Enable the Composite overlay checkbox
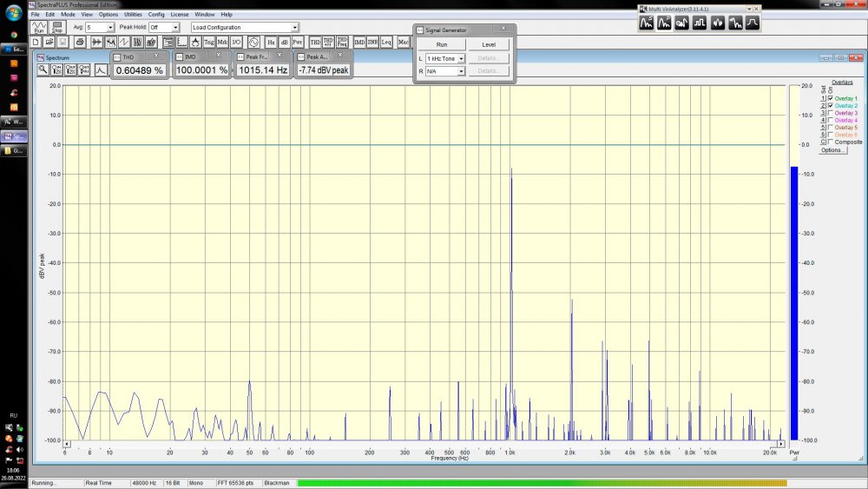The image size is (868, 489). click(x=831, y=142)
